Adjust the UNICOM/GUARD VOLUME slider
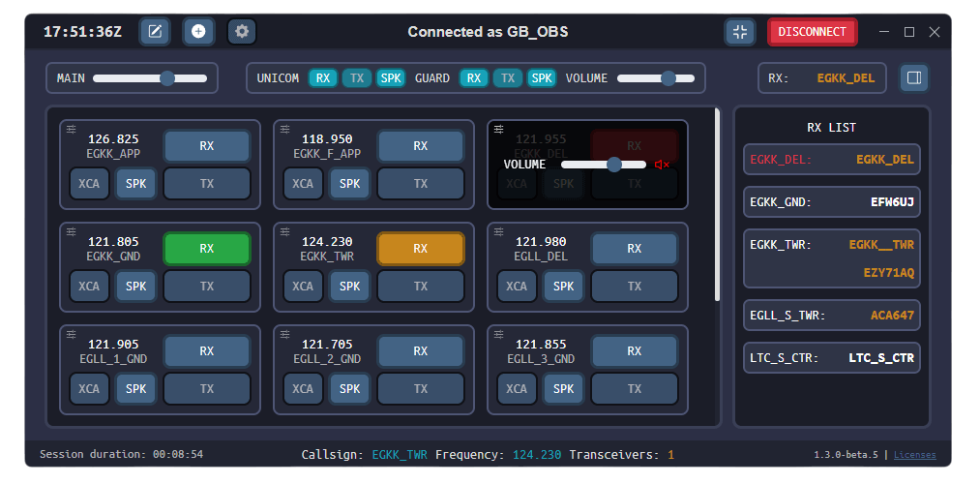The height and width of the screenshot is (484, 980). 656,78
